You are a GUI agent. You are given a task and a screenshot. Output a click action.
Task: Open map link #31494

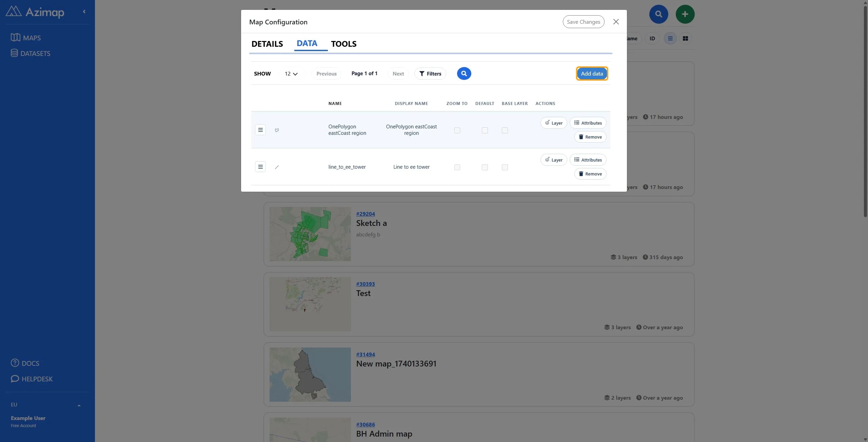tap(366, 354)
